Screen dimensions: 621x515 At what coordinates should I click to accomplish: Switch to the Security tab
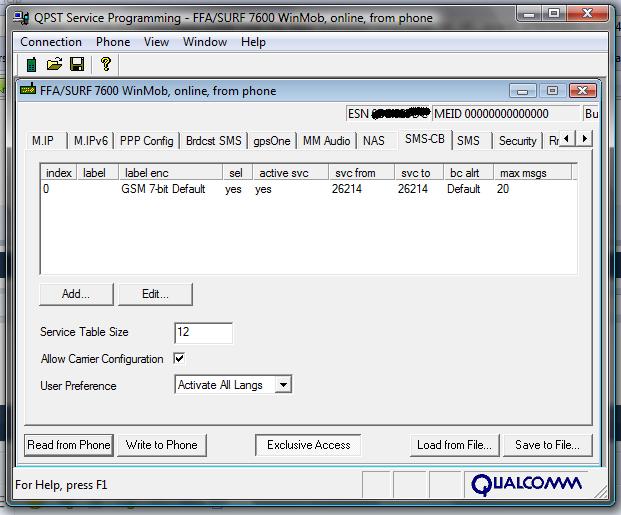pos(517,141)
